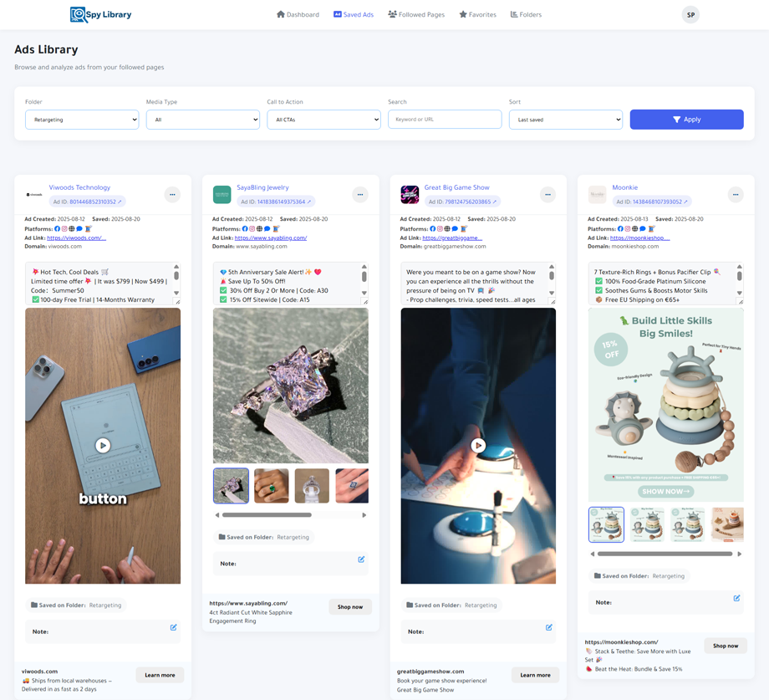The height and width of the screenshot is (700, 769).
Task: Expand the Folder dropdown showing Retargeting
Action: point(82,120)
